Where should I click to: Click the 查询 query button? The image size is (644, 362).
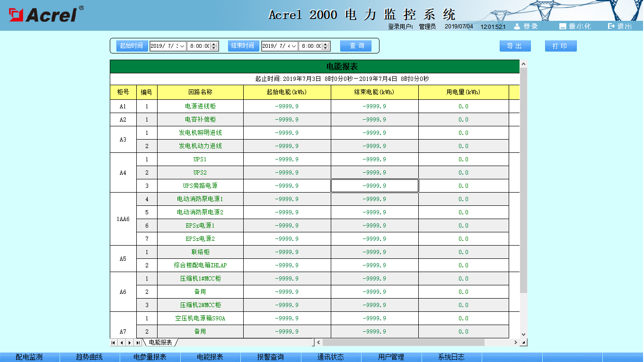pyautogui.click(x=356, y=46)
